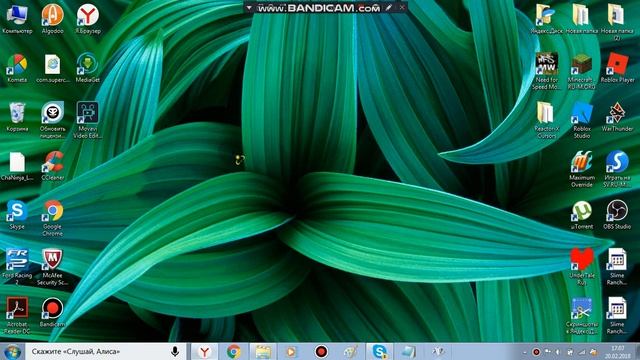Show hidden system tray icons
Image resolution: width=640 pixels, height=360 pixels.
[x=525, y=352]
